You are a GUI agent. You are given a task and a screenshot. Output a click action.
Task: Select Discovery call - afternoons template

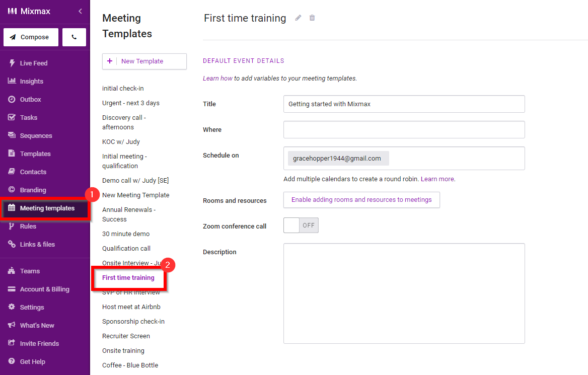pos(124,122)
